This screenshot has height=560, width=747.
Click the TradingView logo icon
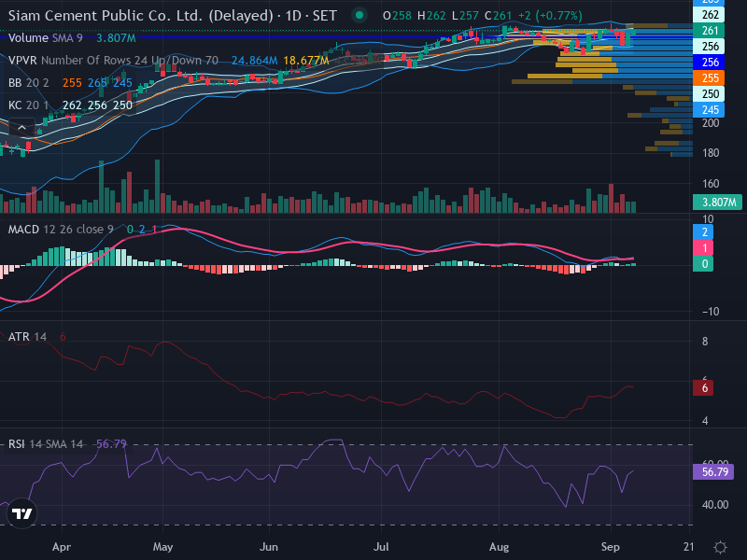[x=21, y=513]
